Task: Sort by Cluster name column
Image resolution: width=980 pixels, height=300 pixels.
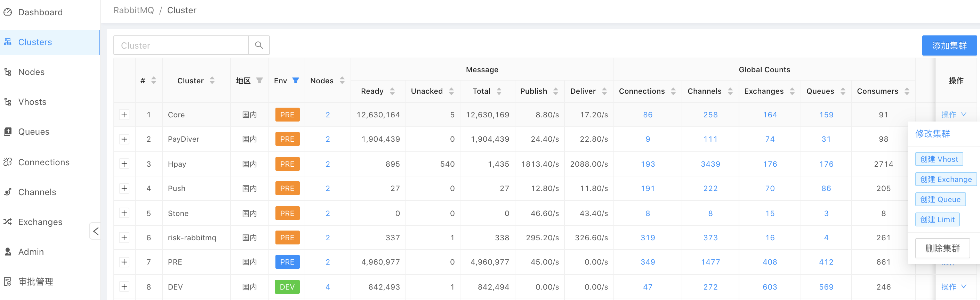Action: click(212, 80)
